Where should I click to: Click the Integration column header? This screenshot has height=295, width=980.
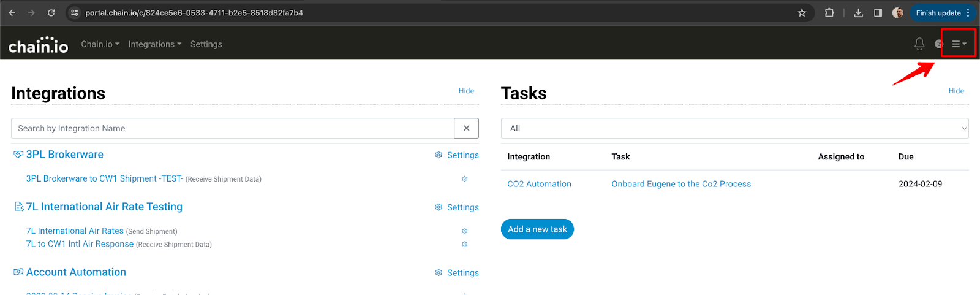[529, 157]
